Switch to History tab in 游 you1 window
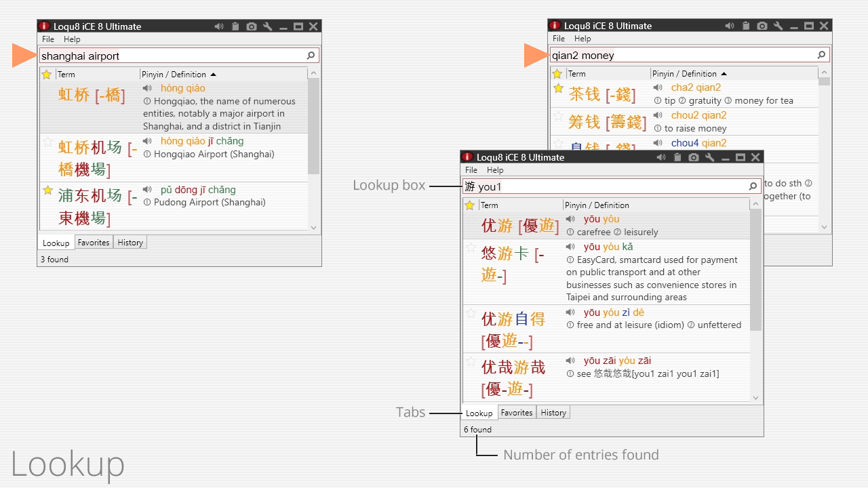 [x=553, y=413]
